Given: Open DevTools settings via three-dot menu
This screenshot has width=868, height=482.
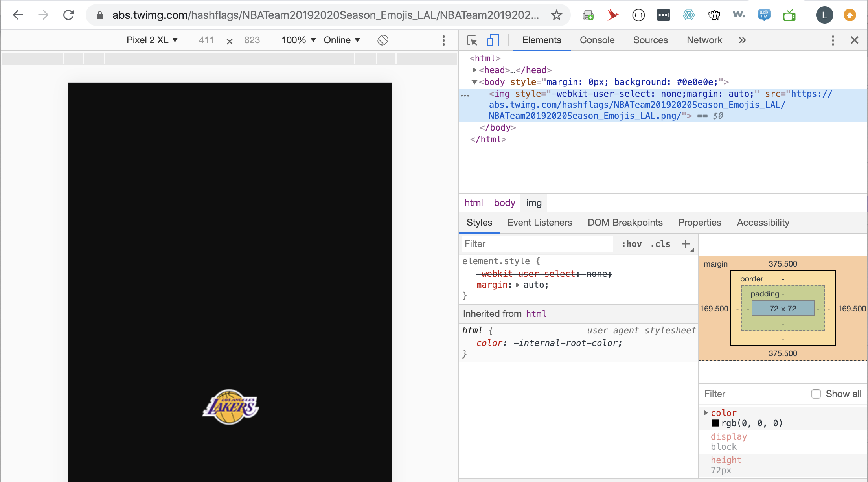Looking at the screenshot, I should click(832, 40).
